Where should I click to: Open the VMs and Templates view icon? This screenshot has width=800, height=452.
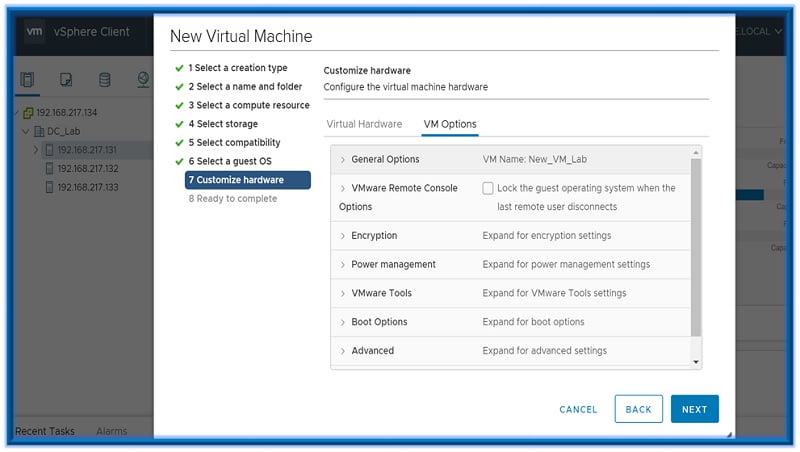pos(66,80)
